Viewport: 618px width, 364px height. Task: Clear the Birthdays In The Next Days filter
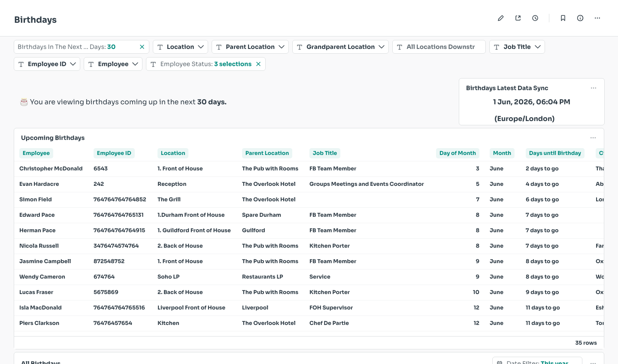coord(142,47)
